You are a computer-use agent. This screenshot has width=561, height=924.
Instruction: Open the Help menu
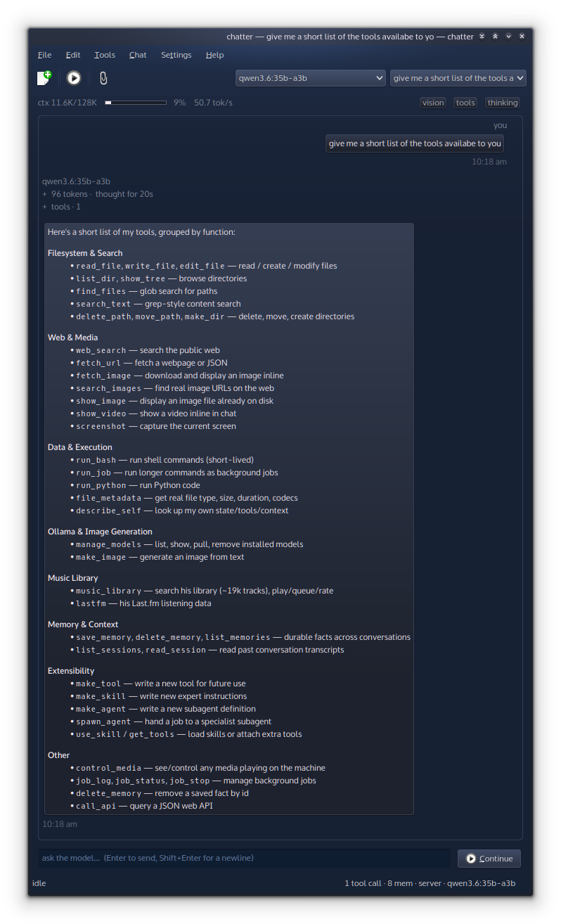coord(214,55)
